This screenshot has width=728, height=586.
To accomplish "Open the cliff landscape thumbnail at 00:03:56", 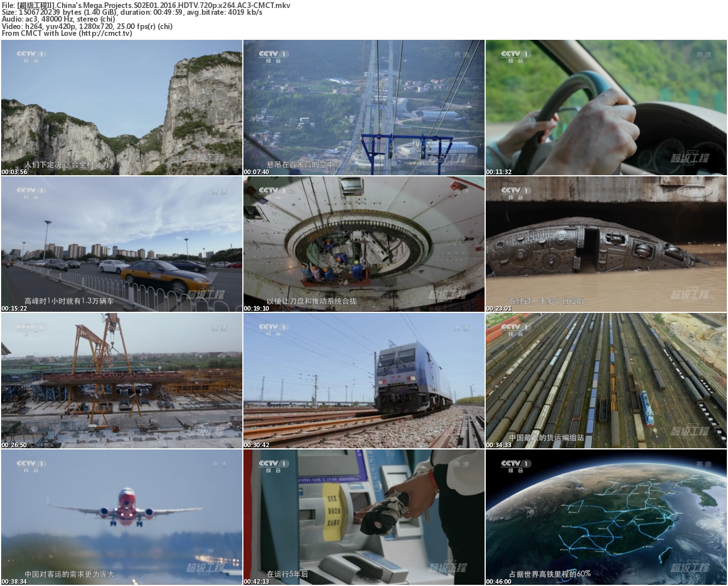I will click(121, 108).
